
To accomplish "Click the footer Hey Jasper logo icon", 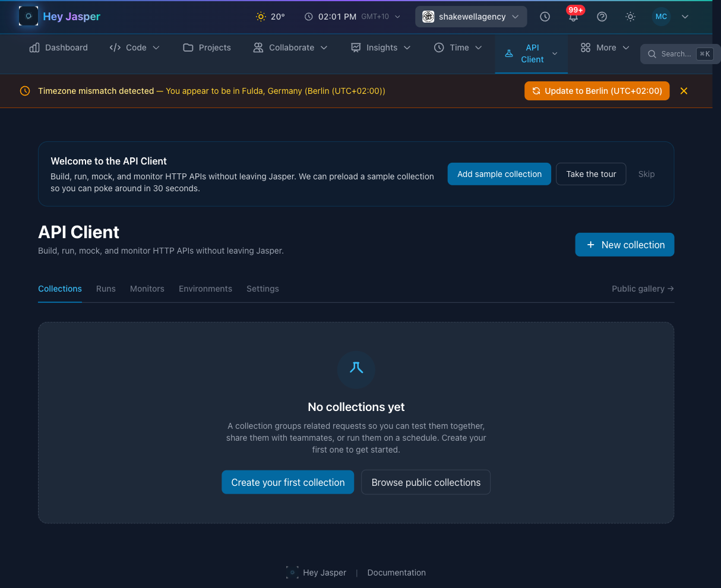I will [x=292, y=573].
